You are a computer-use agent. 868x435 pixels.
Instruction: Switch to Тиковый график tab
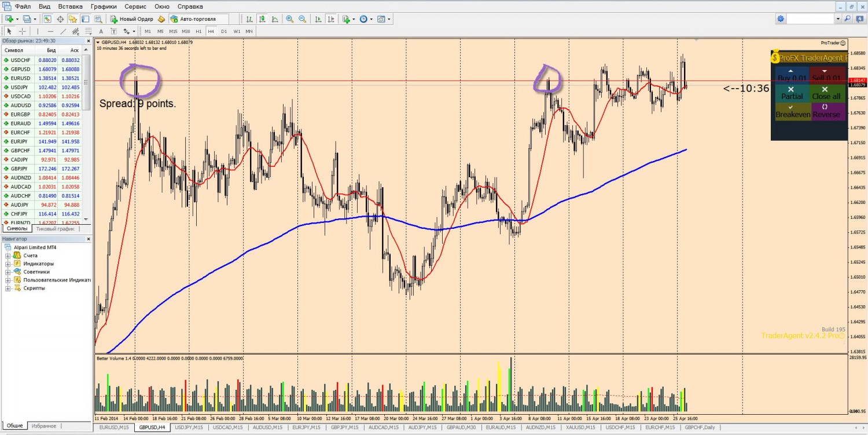coord(55,229)
